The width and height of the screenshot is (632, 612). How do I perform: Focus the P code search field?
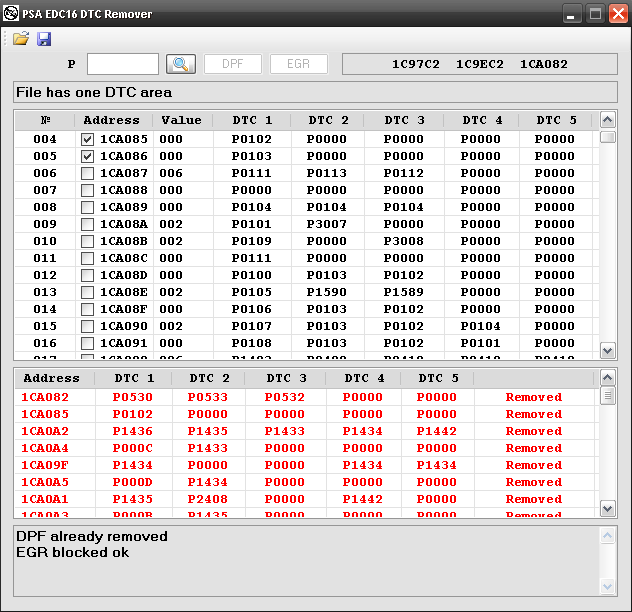(x=123, y=64)
